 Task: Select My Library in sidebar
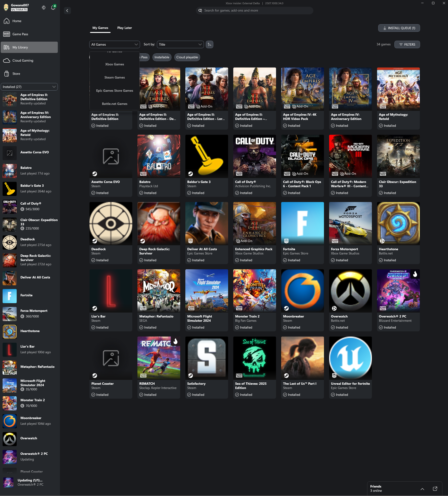(29, 47)
